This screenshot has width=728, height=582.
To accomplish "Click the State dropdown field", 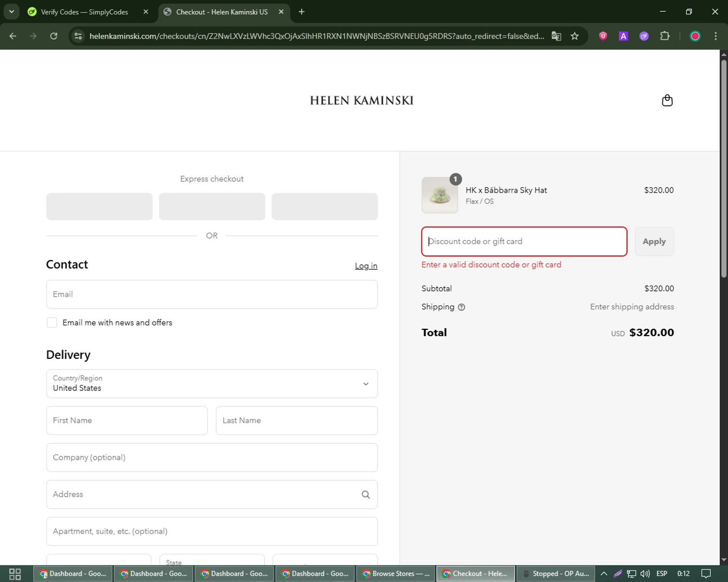I will tap(212, 560).
